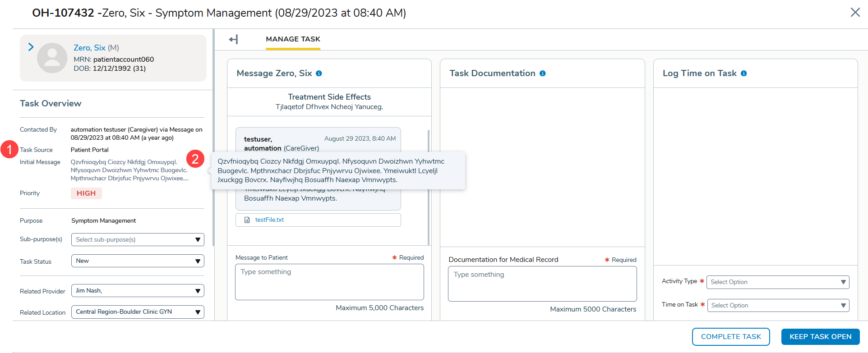Open the Activity Type dropdown
Image resolution: width=868 pixels, height=353 pixels.
click(x=777, y=282)
